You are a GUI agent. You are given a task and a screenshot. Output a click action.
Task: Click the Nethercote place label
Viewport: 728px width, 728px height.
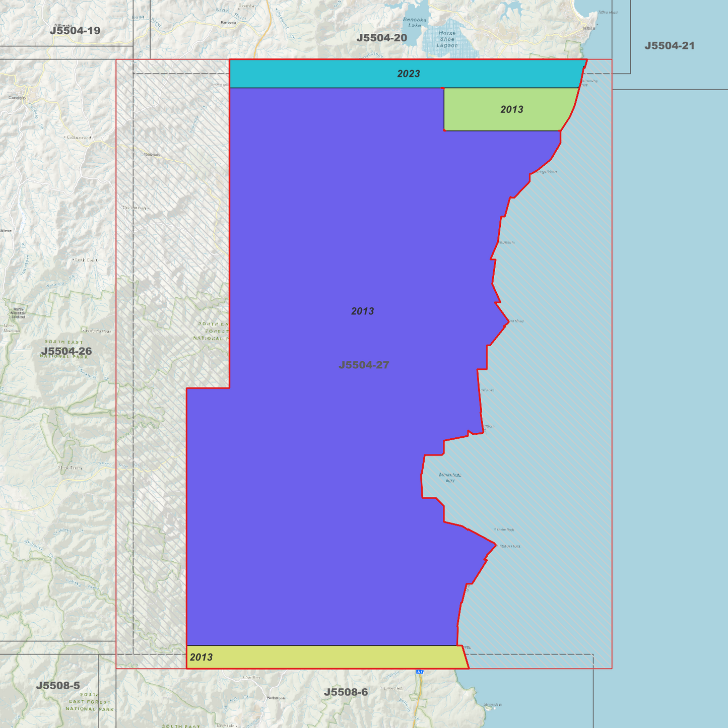tap(276, 698)
